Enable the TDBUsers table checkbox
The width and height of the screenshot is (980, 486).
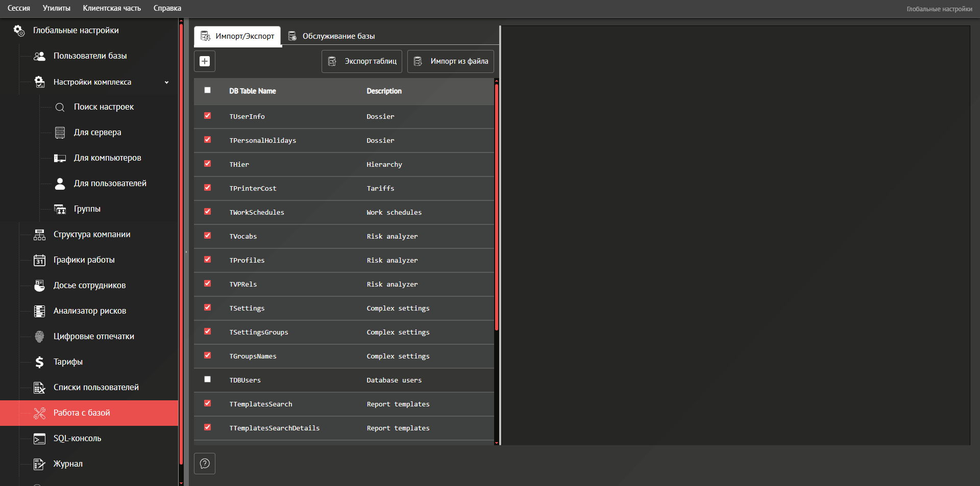(x=207, y=379)
